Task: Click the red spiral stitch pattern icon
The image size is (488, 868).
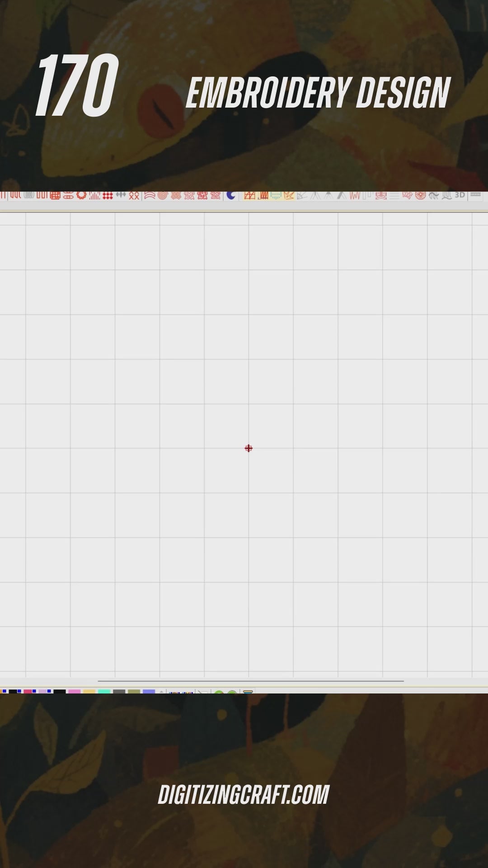Action: coord(163,195)
